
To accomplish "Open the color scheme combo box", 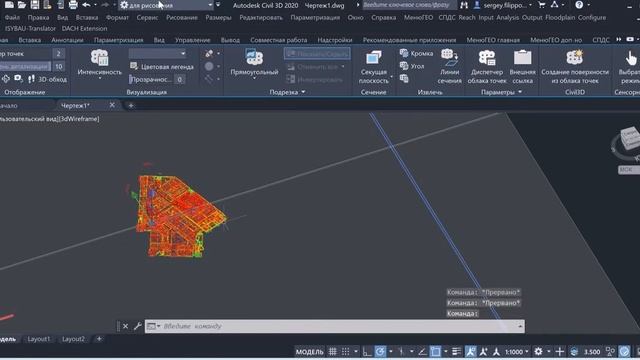I will pos(157,53).
